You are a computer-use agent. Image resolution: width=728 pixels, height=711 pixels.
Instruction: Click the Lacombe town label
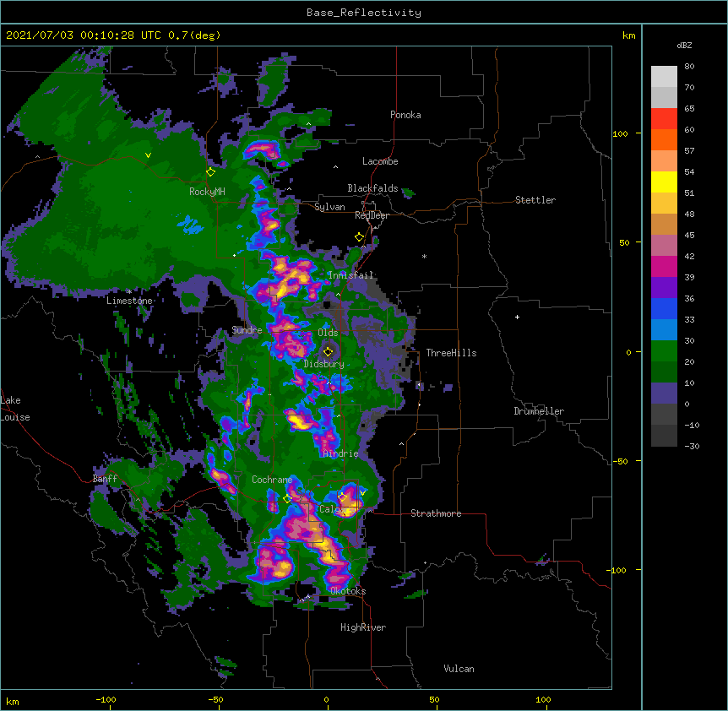(380, 161)
